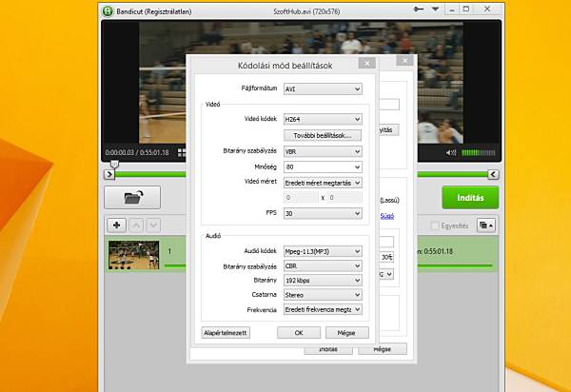Screen dimensions: 571x392
Task: Click the key registration icon in title bar
Action: (419, 10)
